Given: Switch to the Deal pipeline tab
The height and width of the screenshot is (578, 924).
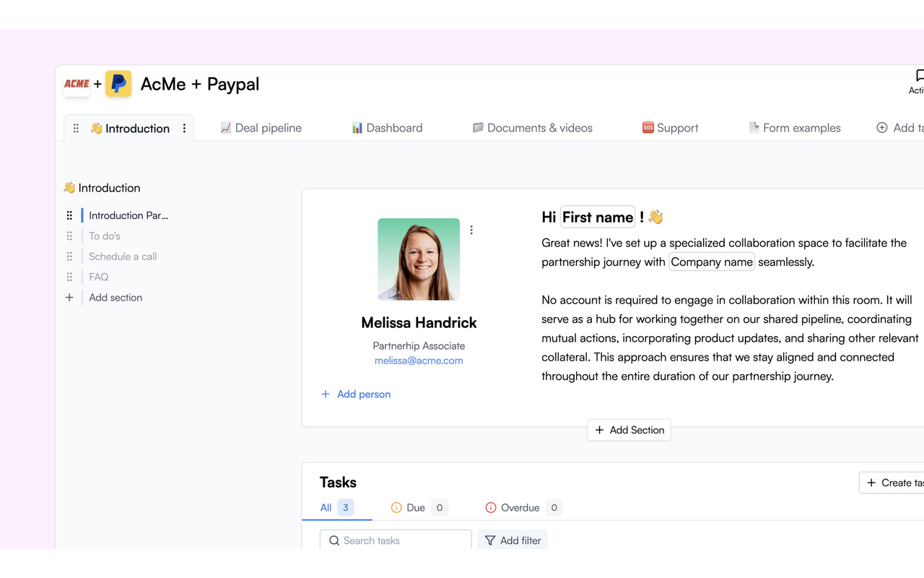Looking at the screenshot, I should coord(261,128).
